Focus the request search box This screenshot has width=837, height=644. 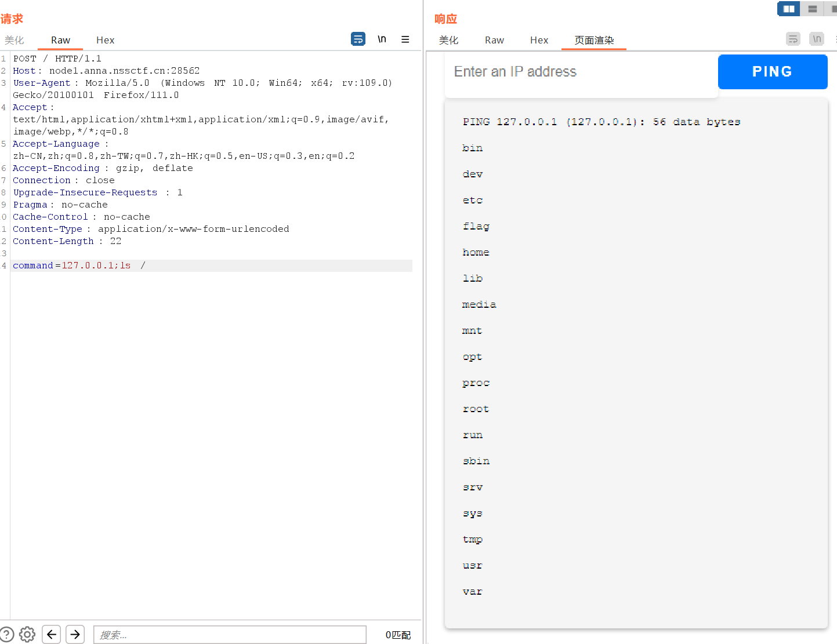(x=230, y=635)
